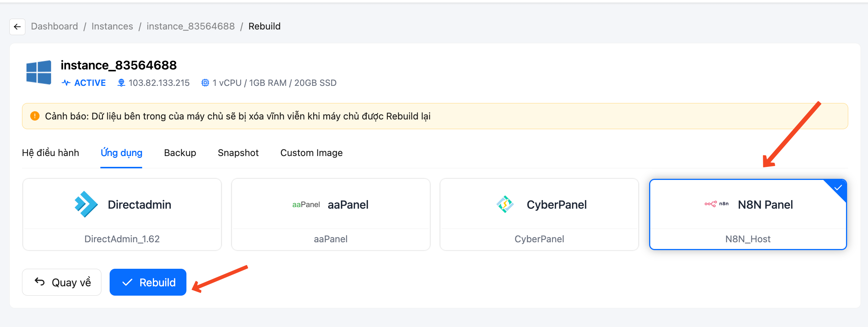Click the N8N_Host version label
868x327 pixels.
click(x=748, y=239)
